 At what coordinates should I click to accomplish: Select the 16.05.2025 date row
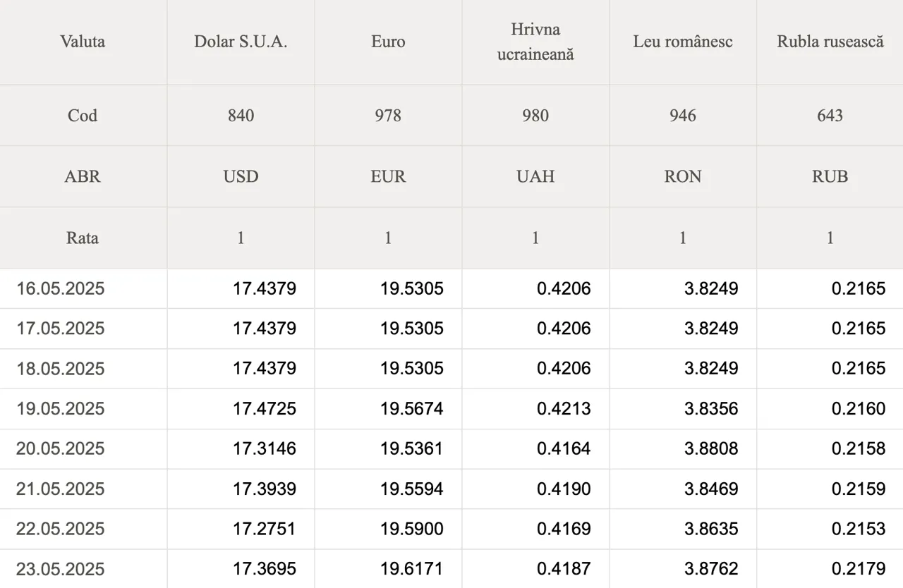[451, 288]
